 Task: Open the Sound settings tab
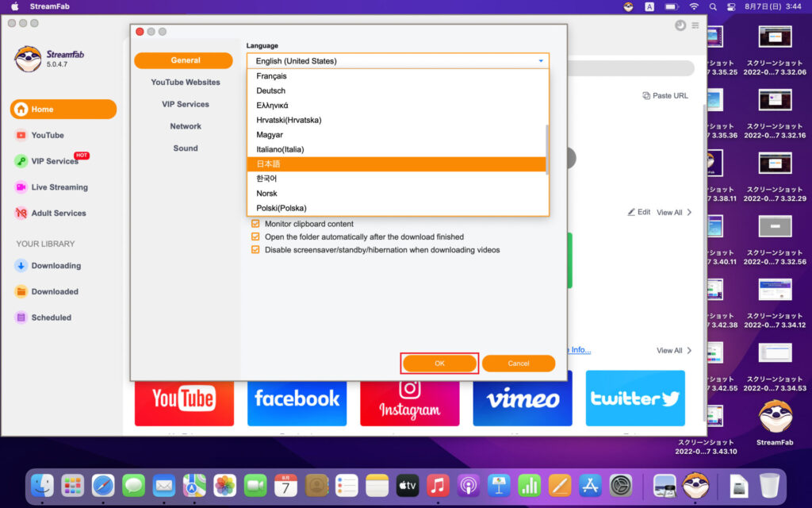(x=186, y=148)
